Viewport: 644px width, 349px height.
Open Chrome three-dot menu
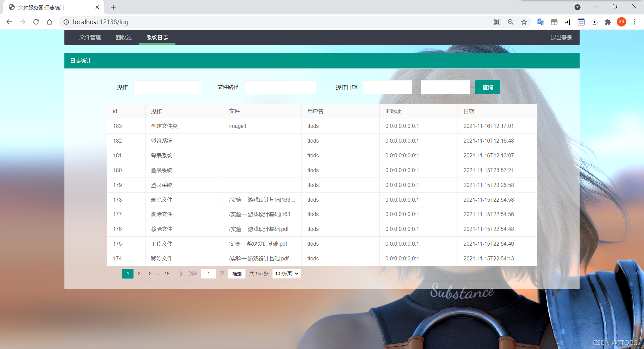(635, 22)
